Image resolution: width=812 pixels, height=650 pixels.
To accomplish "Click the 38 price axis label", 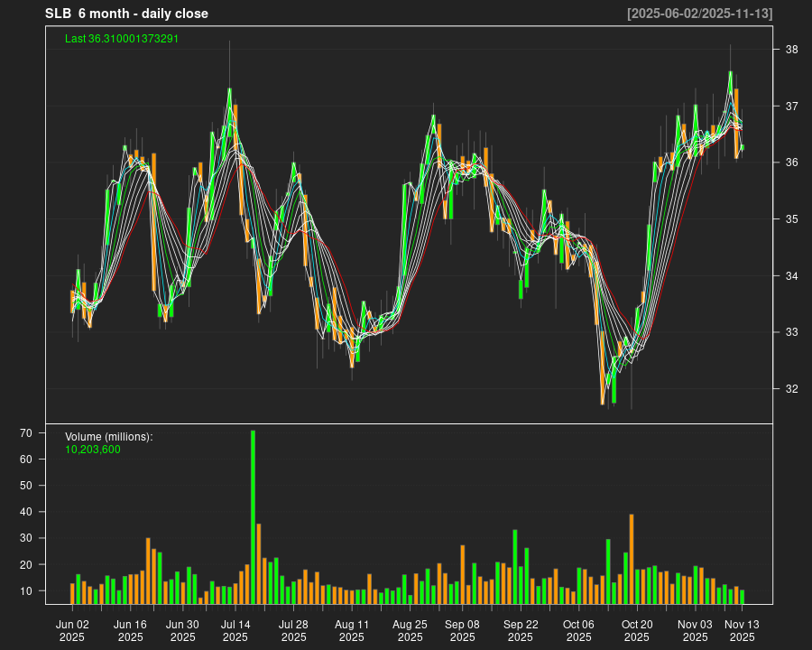I will (791, 50).
